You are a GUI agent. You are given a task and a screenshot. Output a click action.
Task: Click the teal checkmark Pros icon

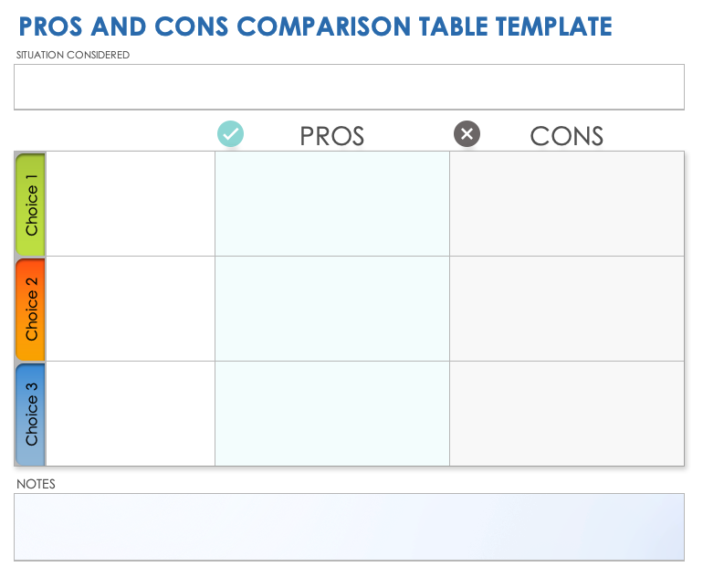click(230, 134)
